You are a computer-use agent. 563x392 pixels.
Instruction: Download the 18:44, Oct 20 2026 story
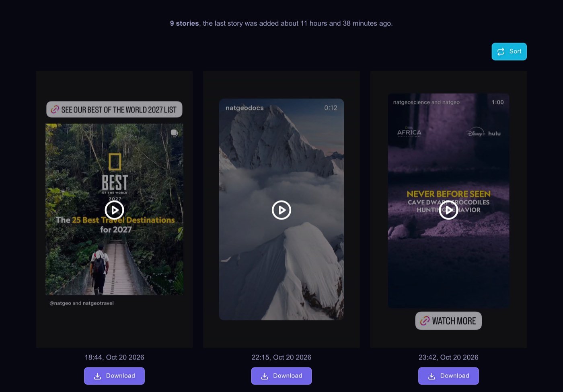pos(114,376)
